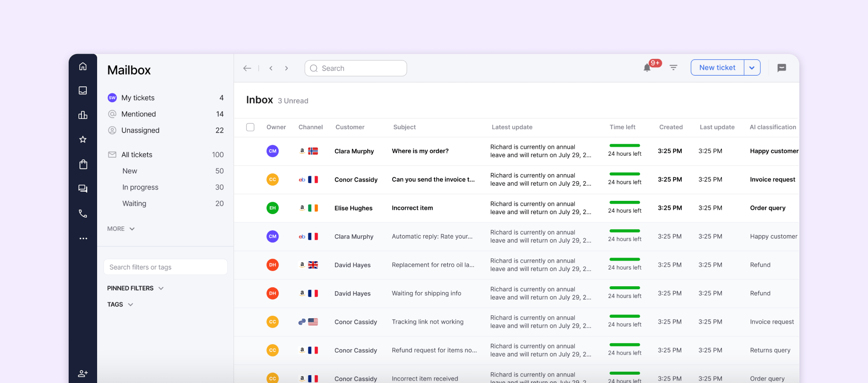Viewport: 868px width, 383px height.
Task: Select the In progress ticket filter
Action: [140, 187]
